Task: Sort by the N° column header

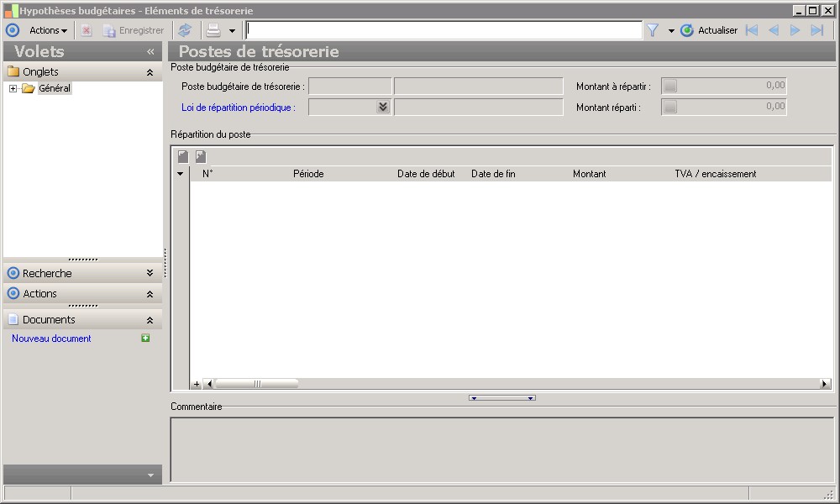Action: 207,174
